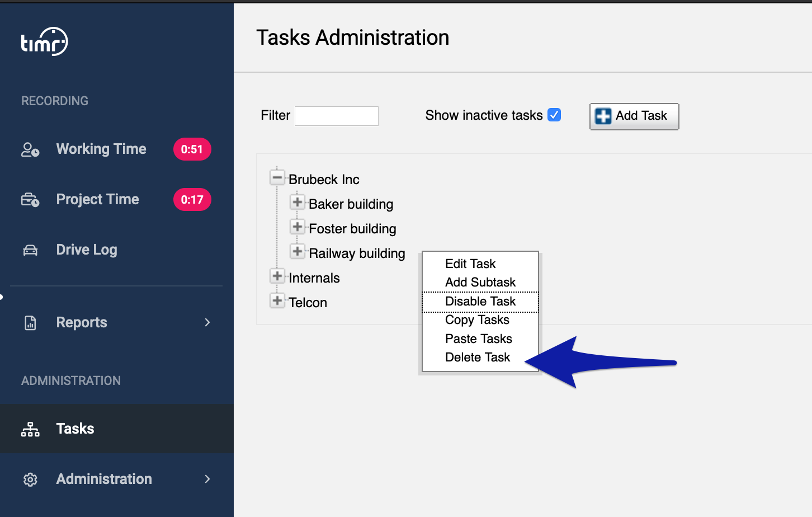
Task: Select Delete Task in context menu
Action: click(480, 357)
